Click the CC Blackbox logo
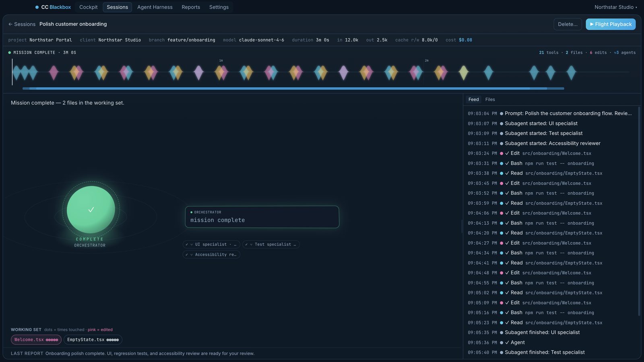 pyautogui.click(x=53, y=7)
